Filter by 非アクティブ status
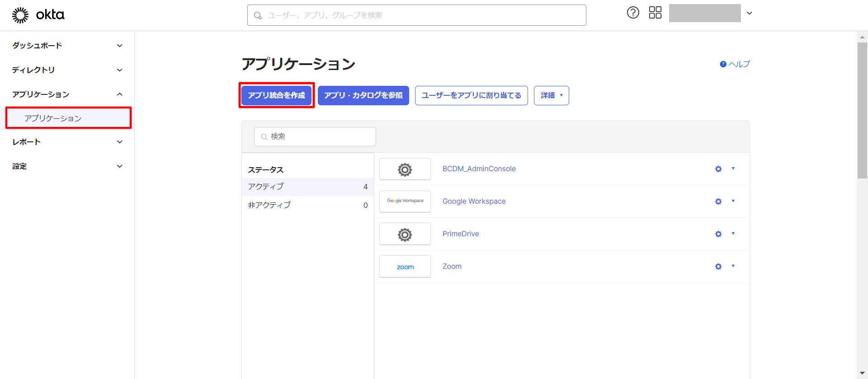 (x=307, y=205)
